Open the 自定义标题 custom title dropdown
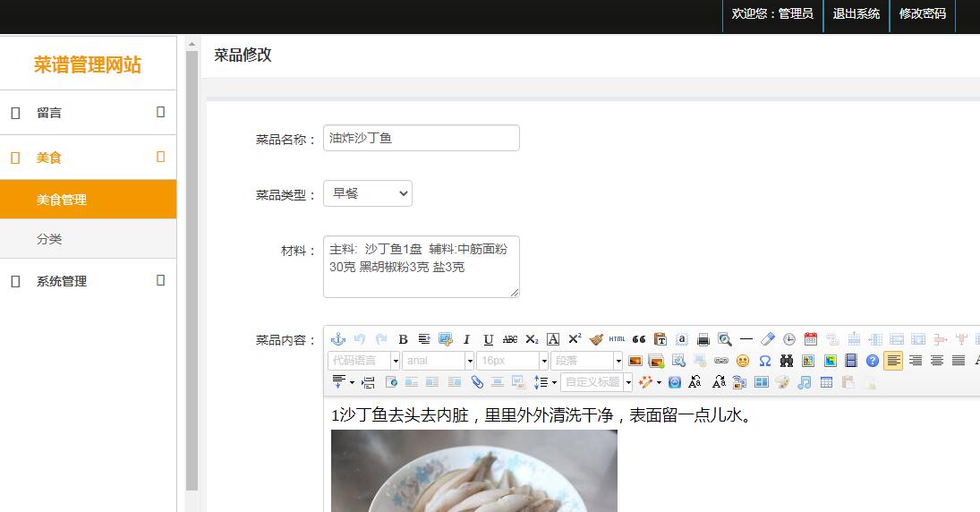Viewport: 980px width, 512px height. point(597,382)
